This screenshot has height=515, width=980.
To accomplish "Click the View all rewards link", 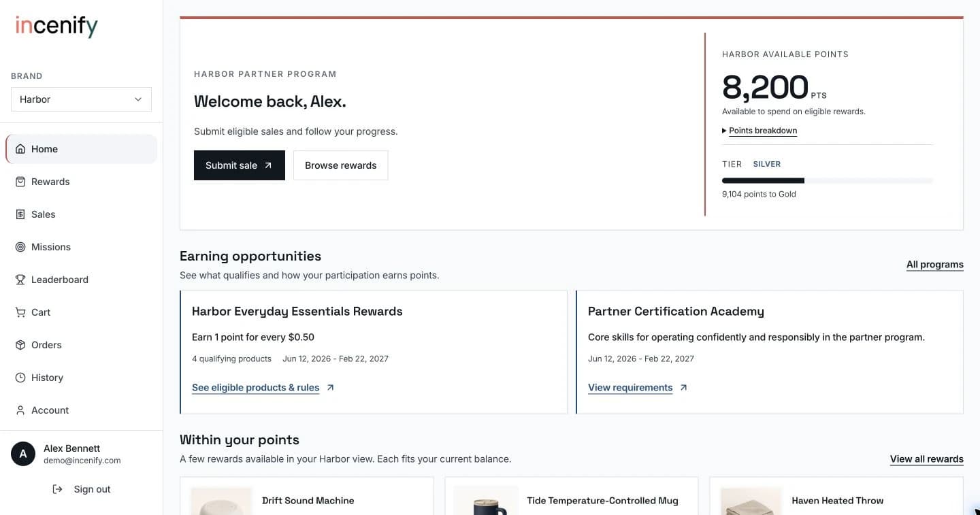I will tap(926, 459).
